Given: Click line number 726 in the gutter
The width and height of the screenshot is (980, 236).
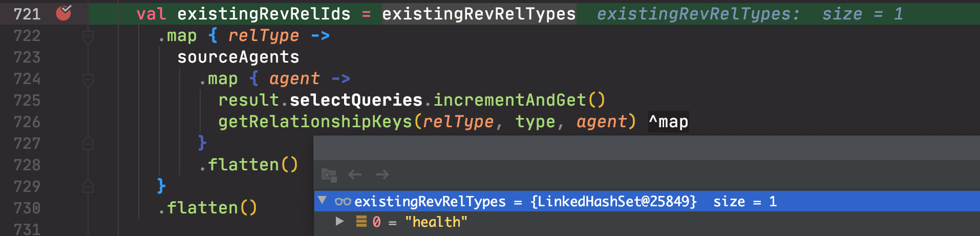Looking at the screenshot, I should (x=27, y=122).
